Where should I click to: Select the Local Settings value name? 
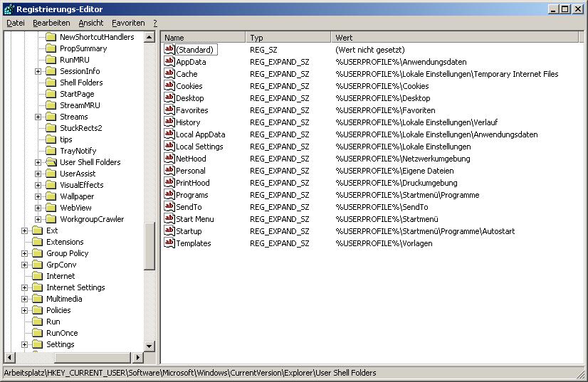click(199, 147)
